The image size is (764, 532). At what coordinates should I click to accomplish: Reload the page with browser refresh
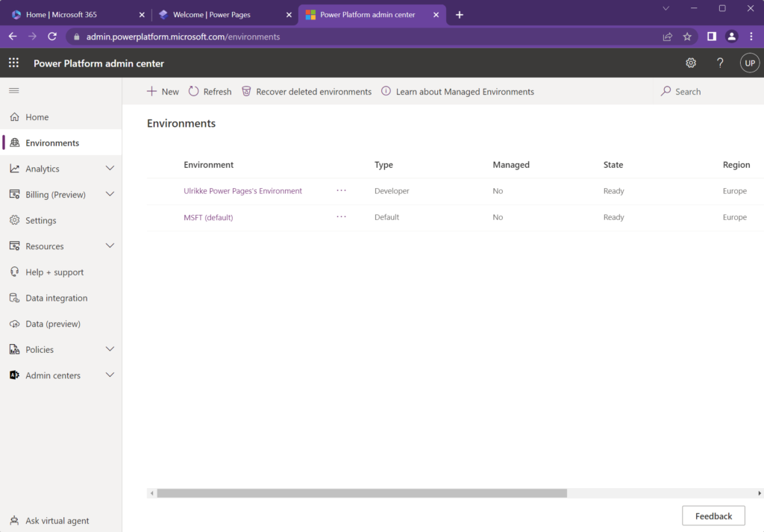(52, 37)
